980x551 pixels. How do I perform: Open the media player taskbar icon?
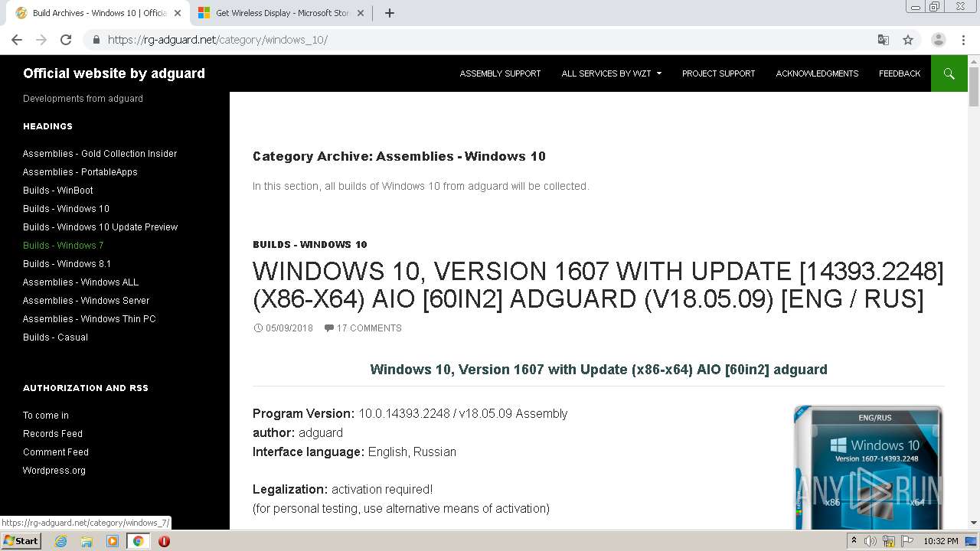click(113, 541)
